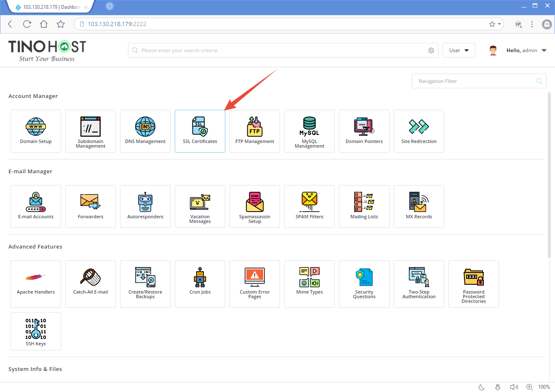
Task: Click the TinoHost logo
Action: coord(47,50)
